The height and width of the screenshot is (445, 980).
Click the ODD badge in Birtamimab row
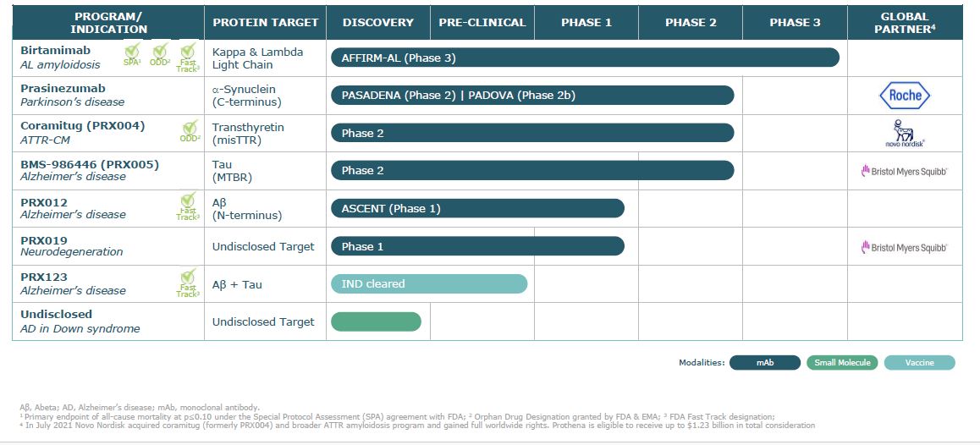(160, 55)
